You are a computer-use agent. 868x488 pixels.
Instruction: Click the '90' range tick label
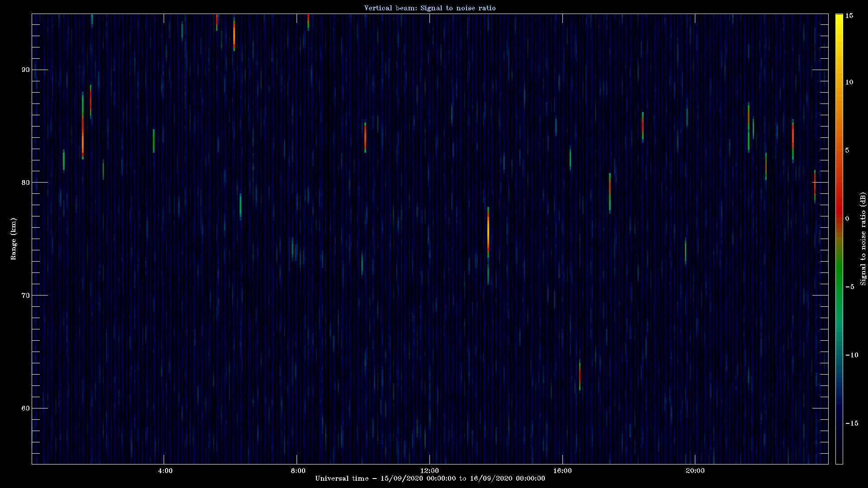[25, 70]
